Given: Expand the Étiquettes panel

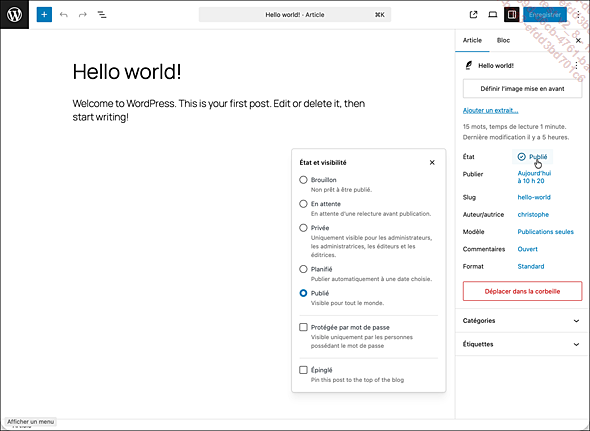Looking at the screenshot, I should point(522,344).
